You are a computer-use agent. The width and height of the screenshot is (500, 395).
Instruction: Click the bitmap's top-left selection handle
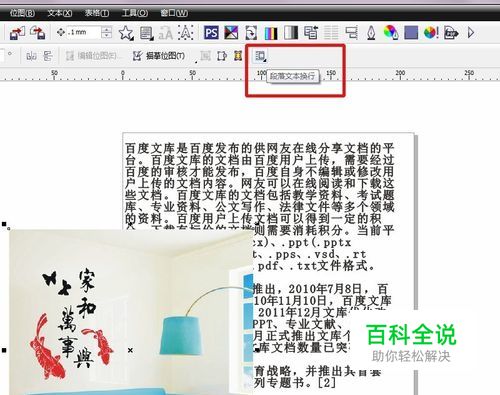pos(4,224)
